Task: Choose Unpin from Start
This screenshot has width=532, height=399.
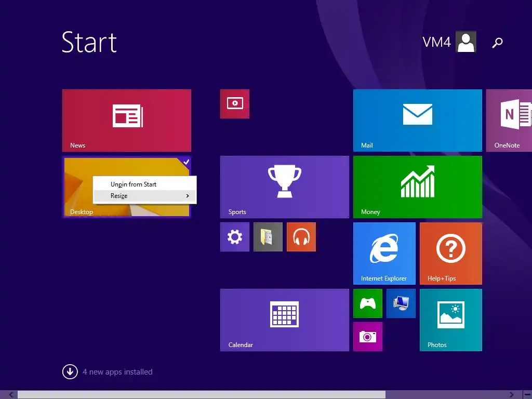Action: tap(145, 184)
